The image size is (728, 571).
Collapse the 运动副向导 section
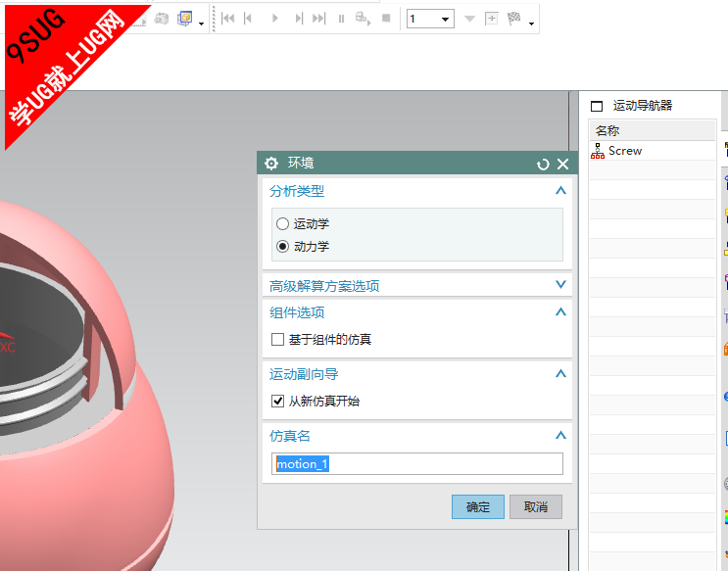coord(560,374)
